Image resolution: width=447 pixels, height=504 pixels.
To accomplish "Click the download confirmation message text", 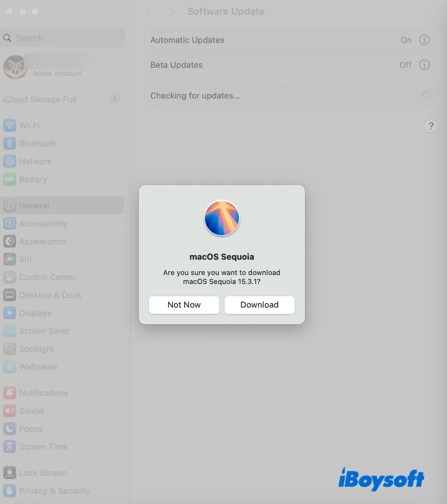I will point(222,277).
